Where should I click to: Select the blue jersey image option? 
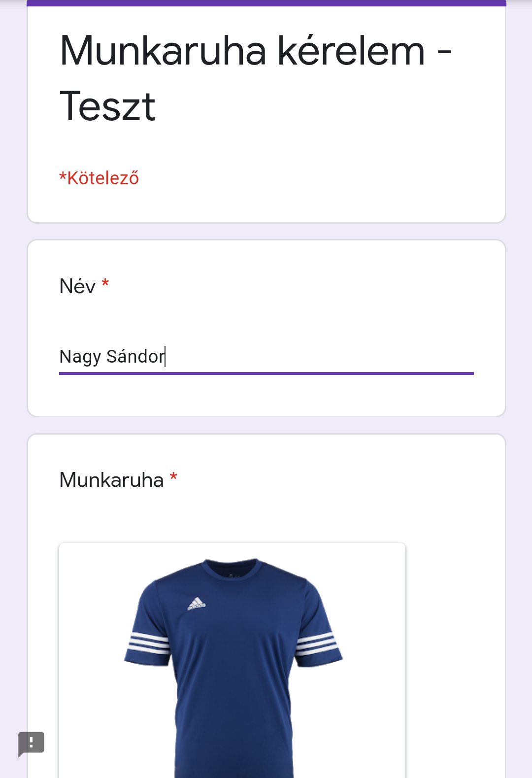(232, 665)
